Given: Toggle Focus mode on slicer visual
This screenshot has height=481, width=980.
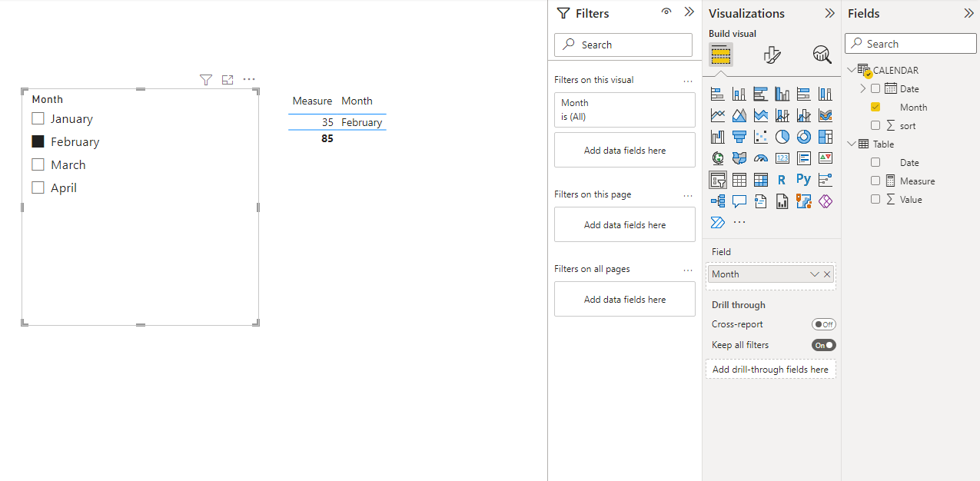Looking at the screenshot, I should (228, 80).
